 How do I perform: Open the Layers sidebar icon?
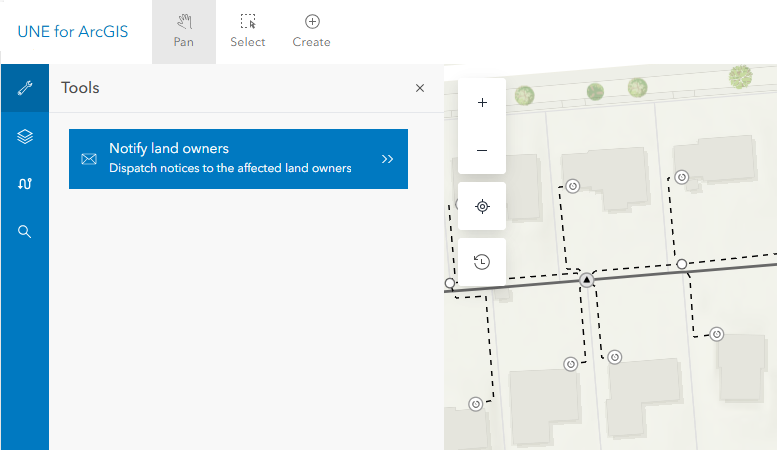tap(25, 136)
